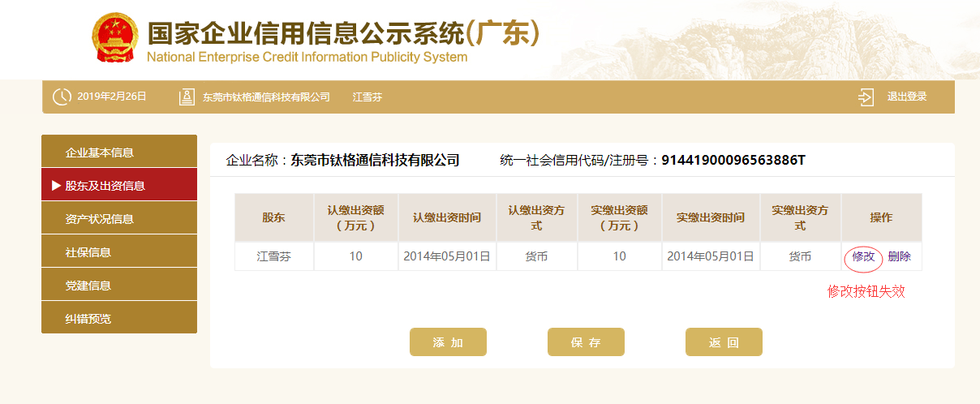Click 删除 link in 江雪芬 row

(900, 256)
